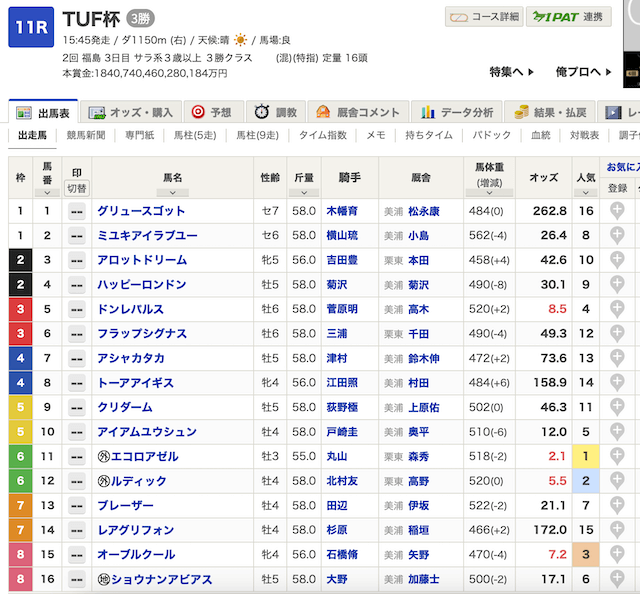Sort by 人気 column arrow
The image size is (640, 594).
pos(585,193)
